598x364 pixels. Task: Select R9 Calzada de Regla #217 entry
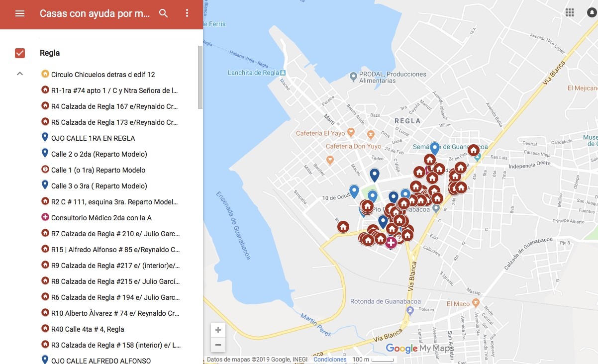(x=115, y=266)
